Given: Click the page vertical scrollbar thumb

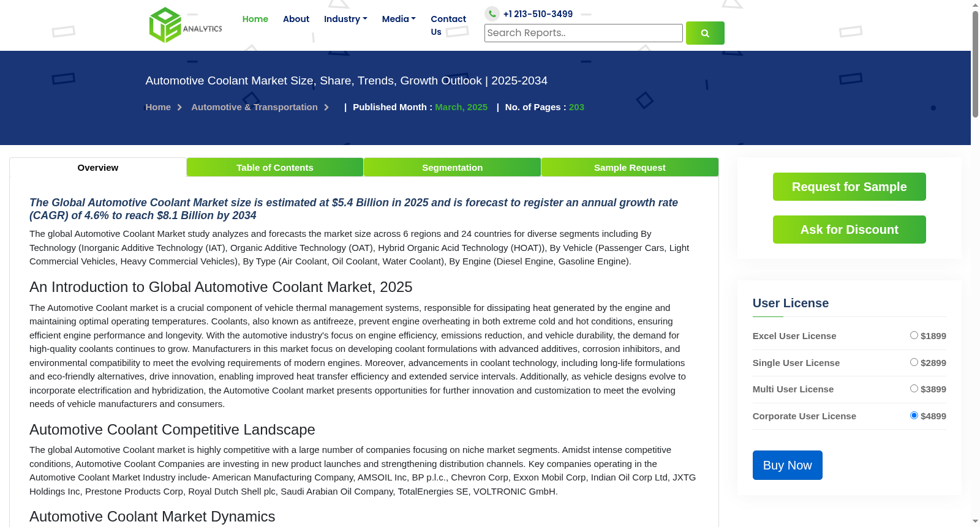Looking at the screenshot, I should click(975, 64).
